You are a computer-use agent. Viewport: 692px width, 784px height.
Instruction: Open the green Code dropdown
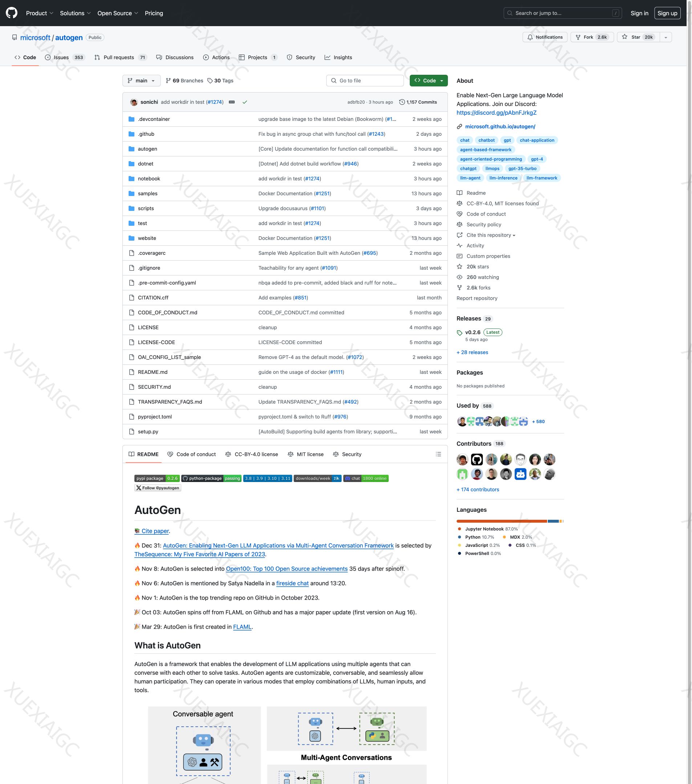(428, 81)
